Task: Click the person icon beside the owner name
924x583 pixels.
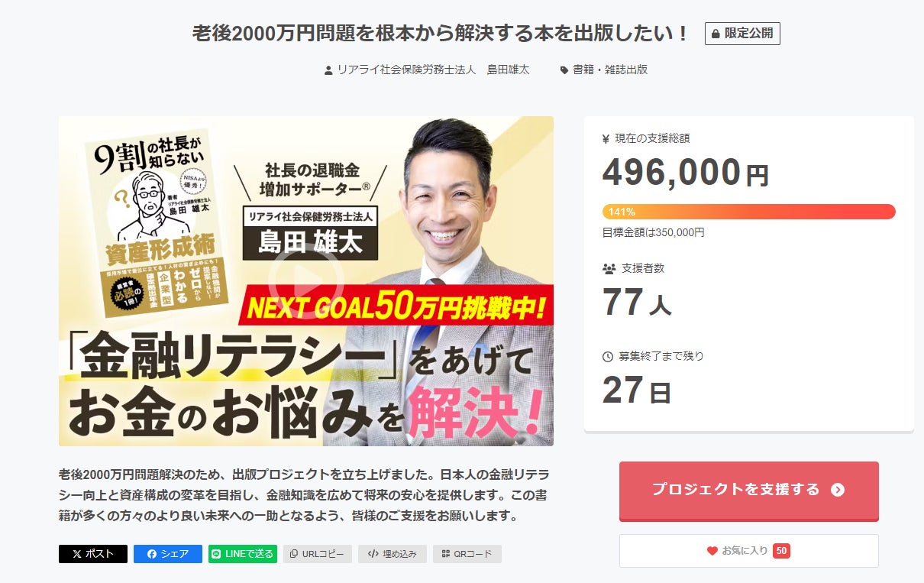Action: point(328,70)
